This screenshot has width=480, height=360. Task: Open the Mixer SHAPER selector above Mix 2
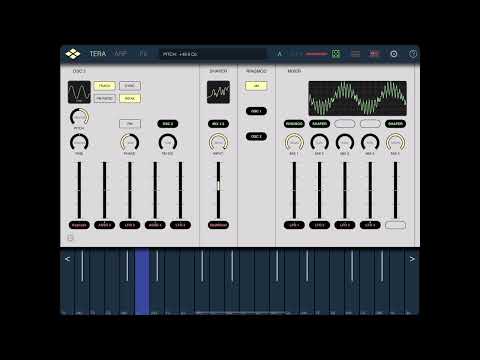coord(319,124)
